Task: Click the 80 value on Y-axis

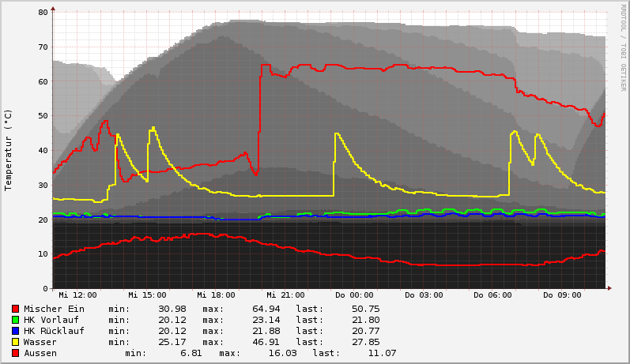Action: (43, 13)
